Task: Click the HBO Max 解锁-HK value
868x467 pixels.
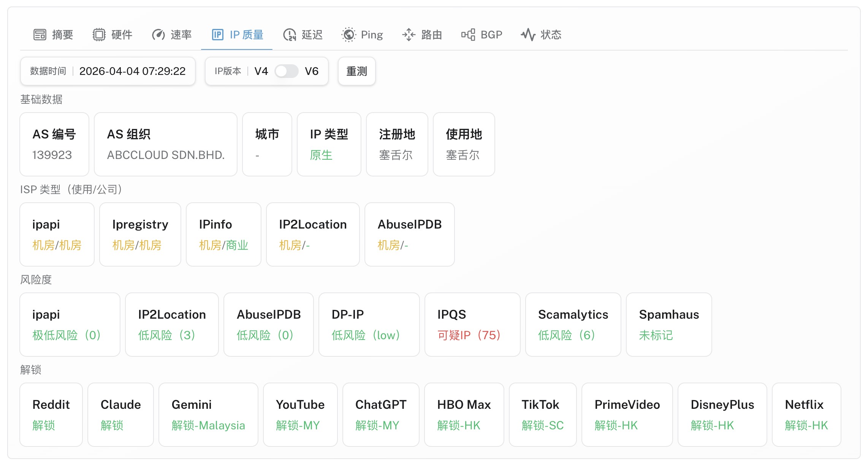Action: [459, 425]
